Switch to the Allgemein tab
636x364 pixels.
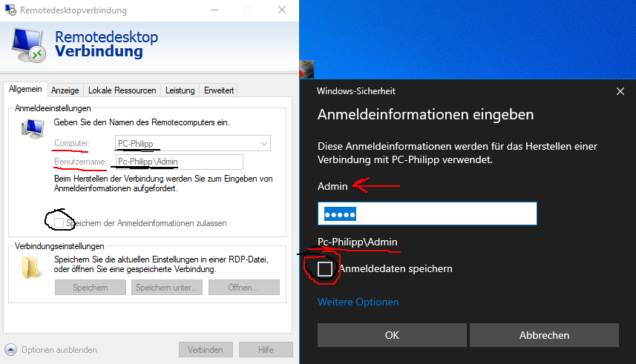point(25,89)
